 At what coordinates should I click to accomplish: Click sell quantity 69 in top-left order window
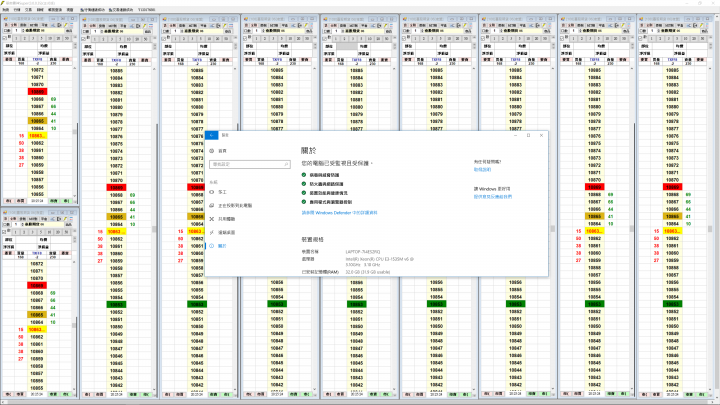53,99
